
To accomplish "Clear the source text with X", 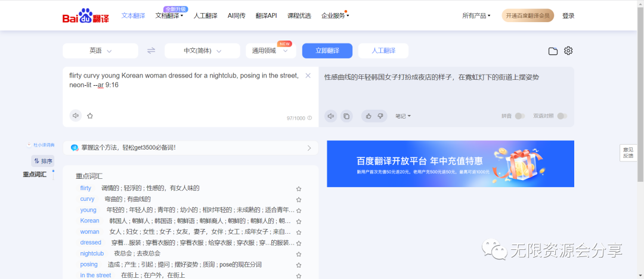I will [308, 76].
